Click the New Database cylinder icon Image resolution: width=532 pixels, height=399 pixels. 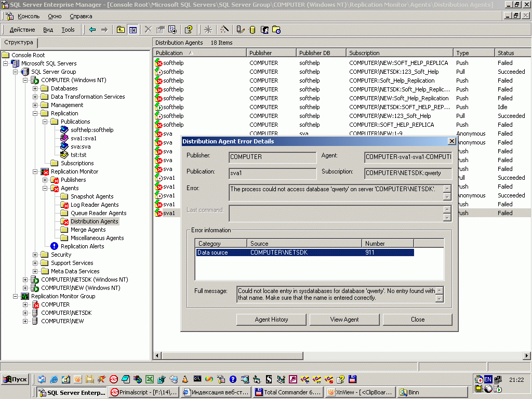[x=252, y=30]
